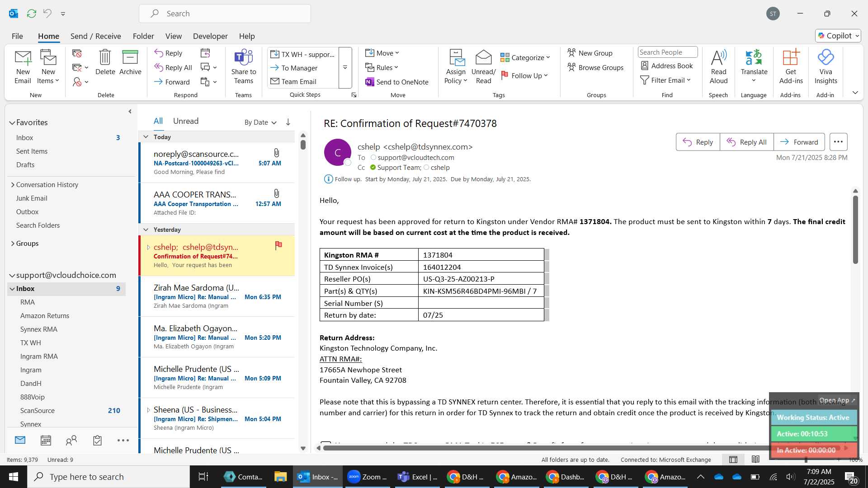Open the Move dropdown menu
Viewport: 868px width, 488px height.
(x=382, y=53)
